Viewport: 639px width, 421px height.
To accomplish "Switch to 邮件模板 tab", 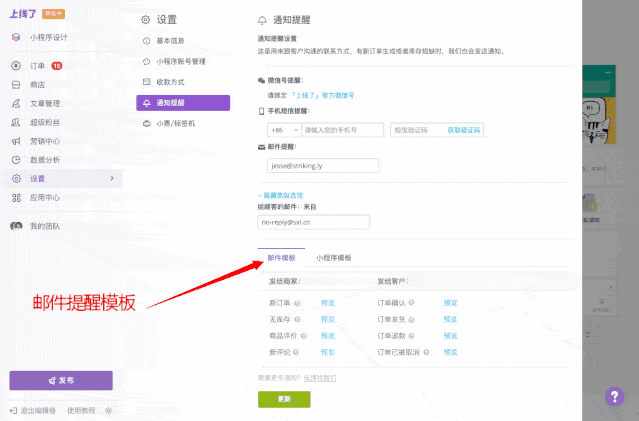I will point(281,258).
